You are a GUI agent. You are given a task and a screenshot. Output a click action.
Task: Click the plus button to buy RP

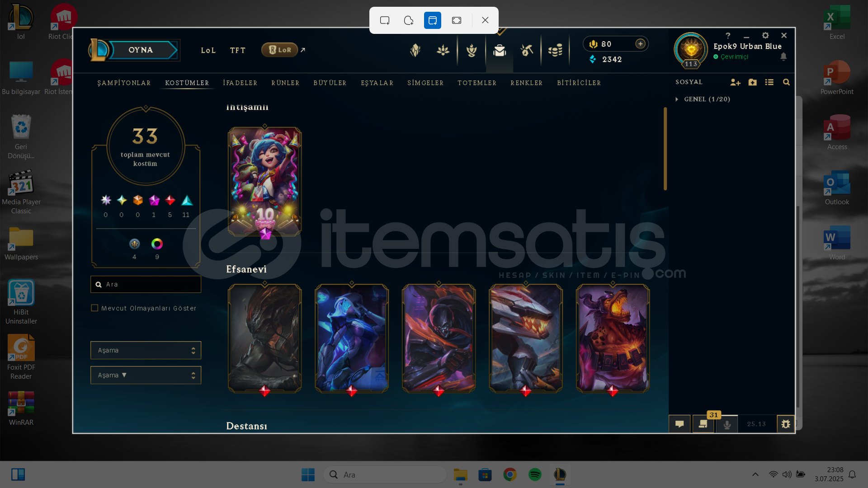pyautogui.click(x=640, y=44)
